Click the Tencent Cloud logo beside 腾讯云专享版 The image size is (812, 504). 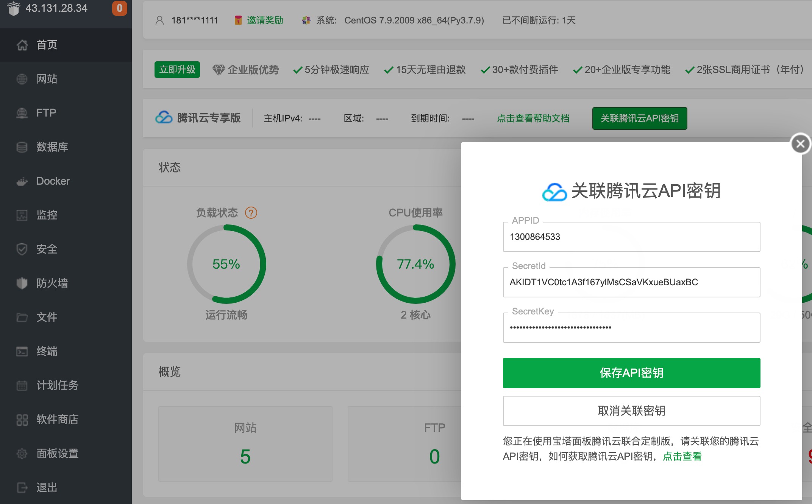[x=164, y=118]
